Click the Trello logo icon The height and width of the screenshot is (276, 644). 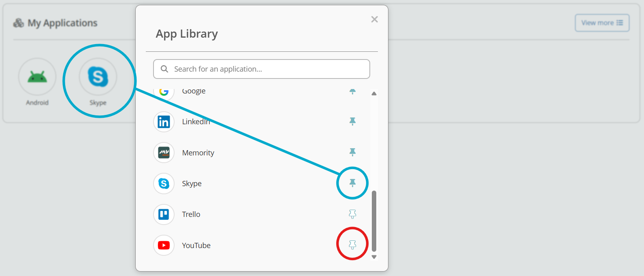coord(164,214)
